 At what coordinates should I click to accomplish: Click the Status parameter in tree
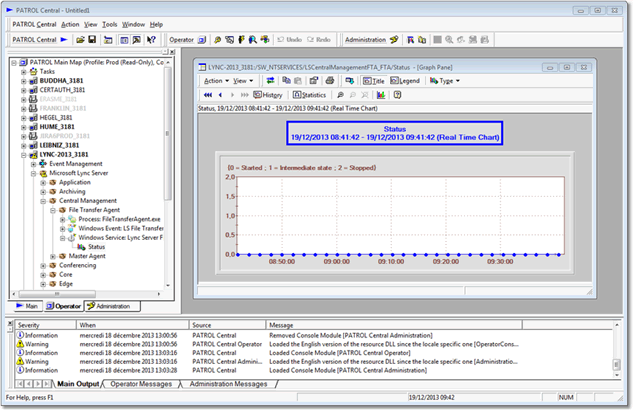click(96, 246)
